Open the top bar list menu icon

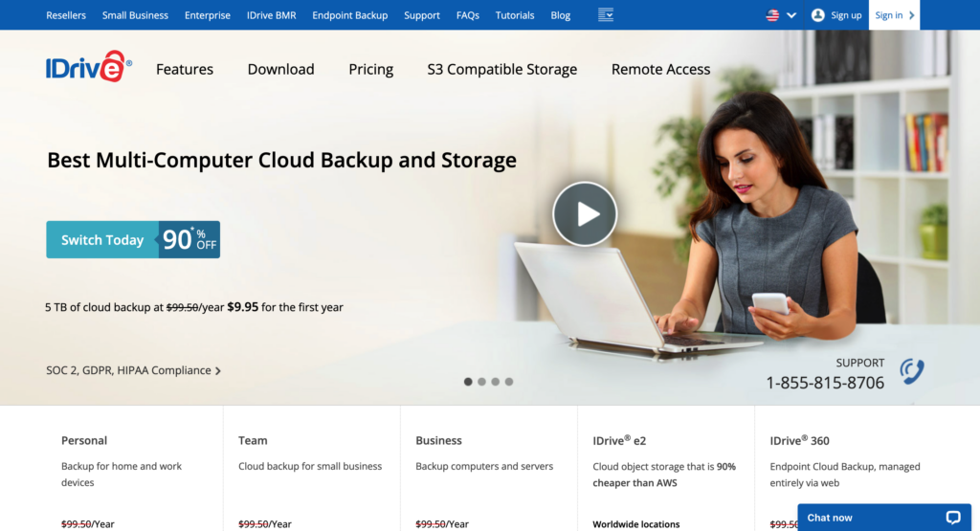click(605, 15)
